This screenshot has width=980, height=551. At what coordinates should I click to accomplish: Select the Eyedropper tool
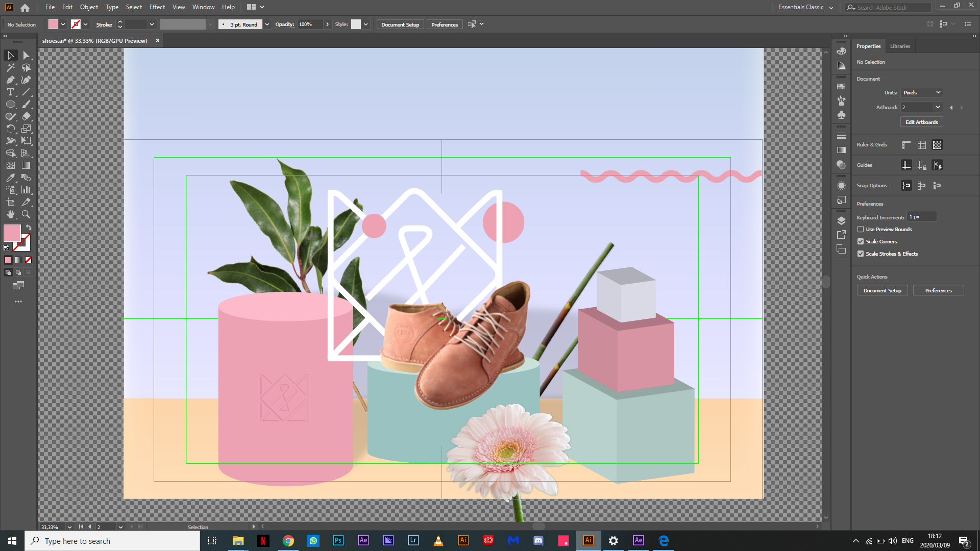click(10, 178)
